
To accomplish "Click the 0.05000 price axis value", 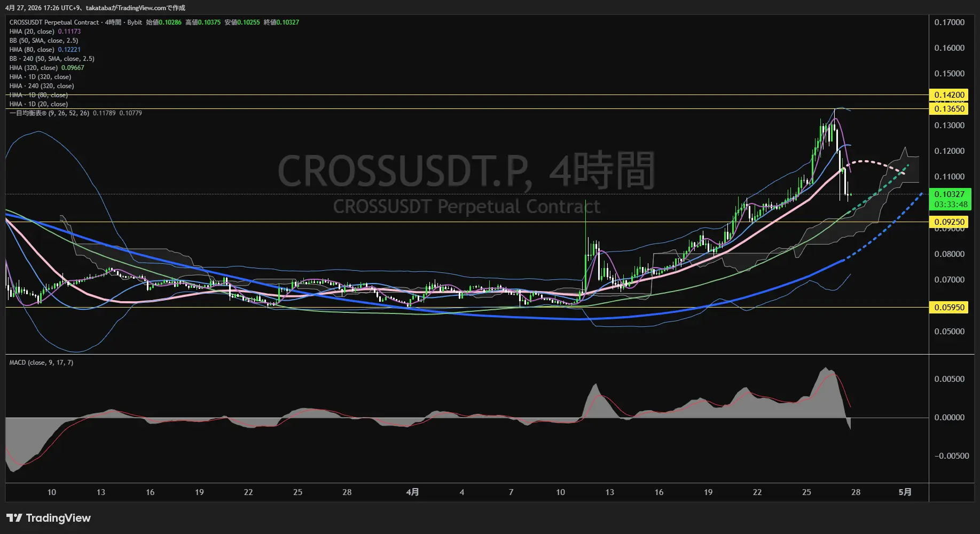I will (x=949, y=332).
